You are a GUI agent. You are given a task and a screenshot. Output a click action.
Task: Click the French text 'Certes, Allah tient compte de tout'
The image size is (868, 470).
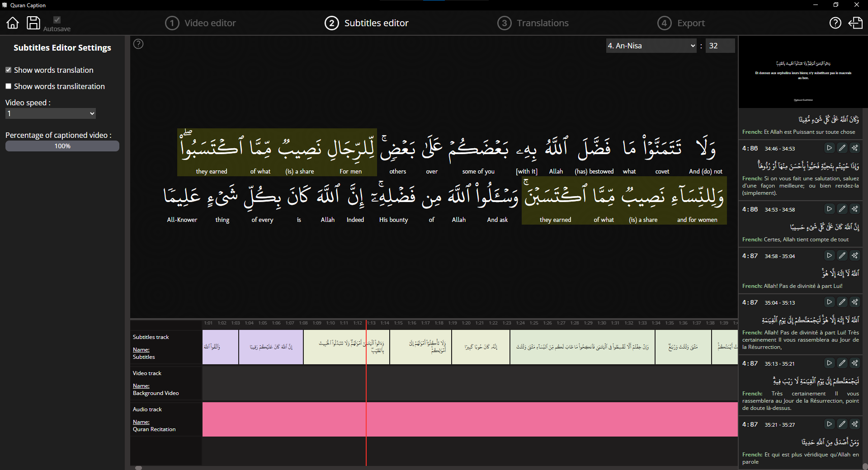pos(806,240)
